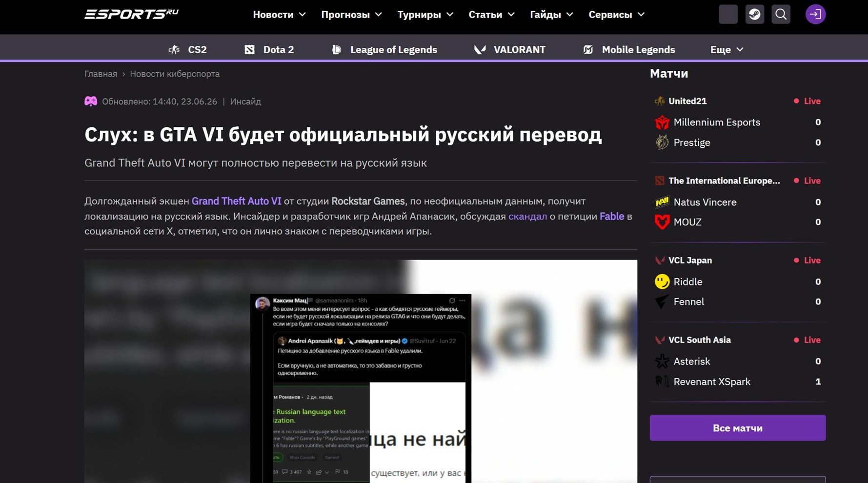Select the Prestige team logo
The height and width of the screenshot is (483, 868).
coord(662,142)
